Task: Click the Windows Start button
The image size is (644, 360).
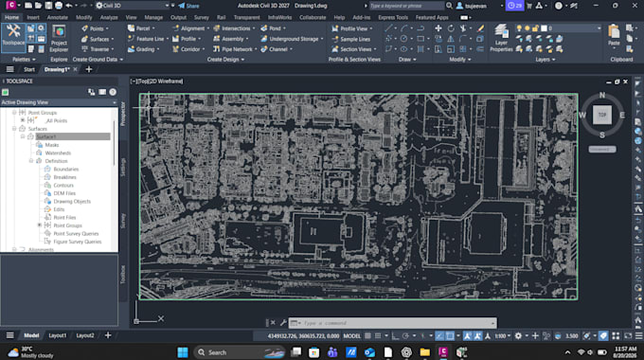Action: (x=183, y=352)
